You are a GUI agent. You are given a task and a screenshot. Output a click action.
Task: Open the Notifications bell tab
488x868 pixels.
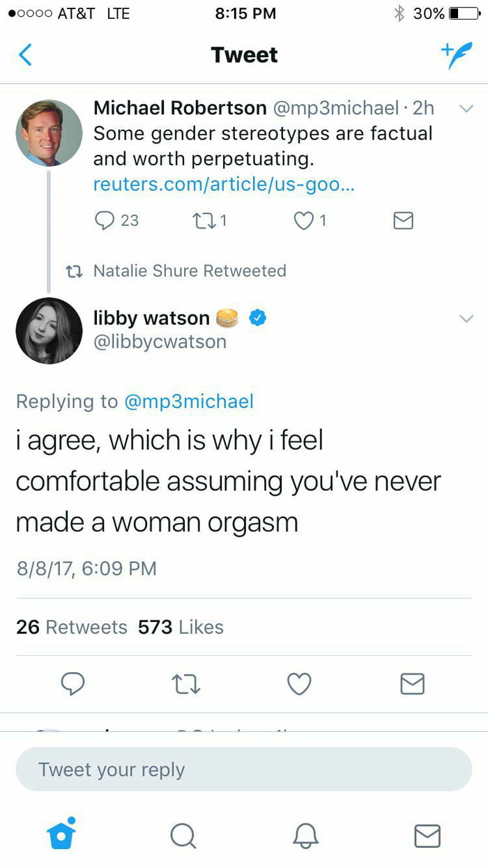point(305,835)
